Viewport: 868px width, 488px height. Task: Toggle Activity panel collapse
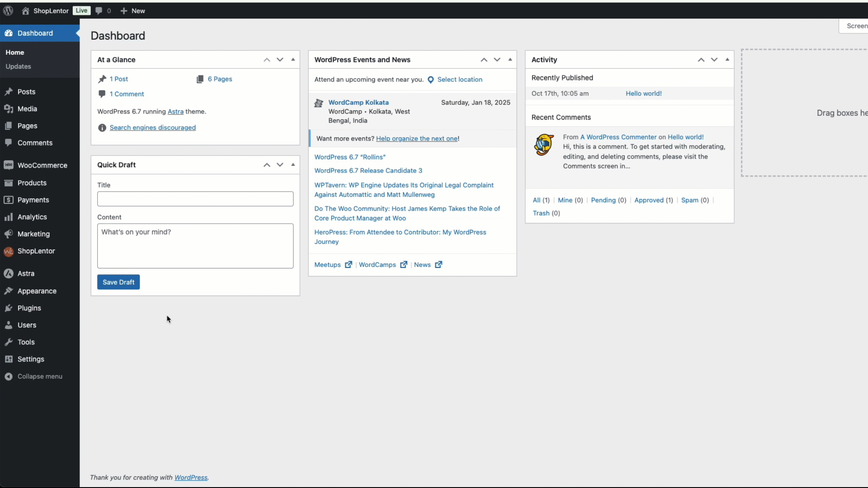point(727,60)
